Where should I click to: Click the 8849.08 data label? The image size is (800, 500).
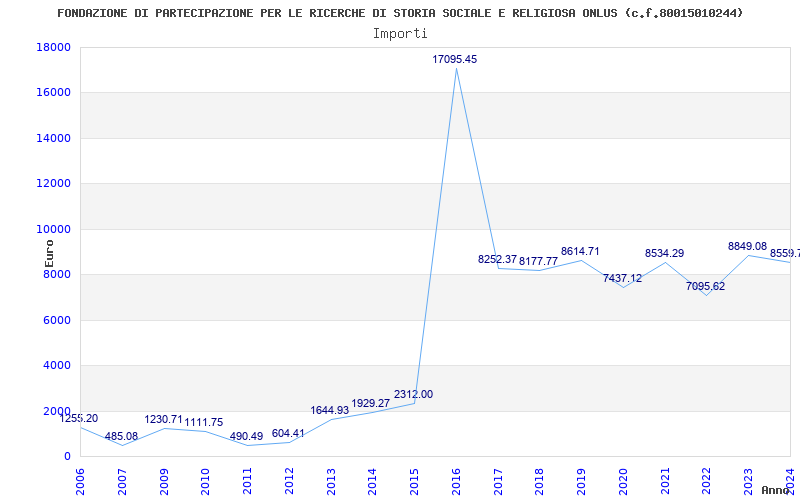747,246
